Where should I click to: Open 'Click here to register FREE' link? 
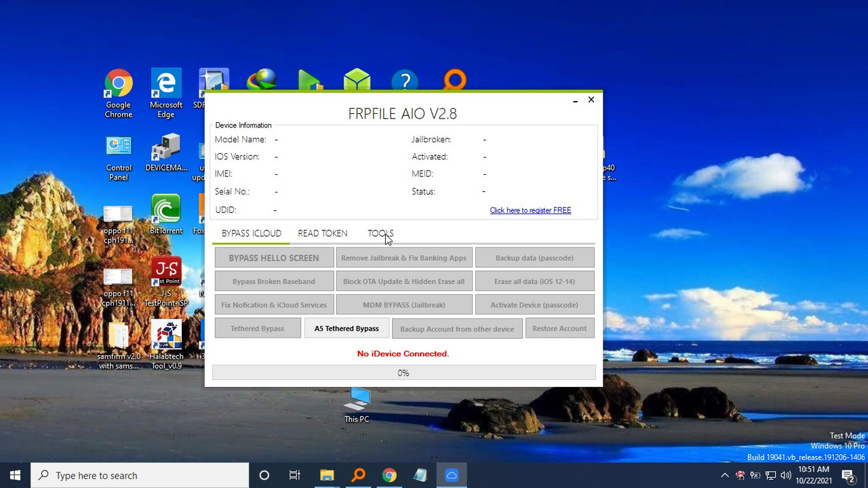530,210
